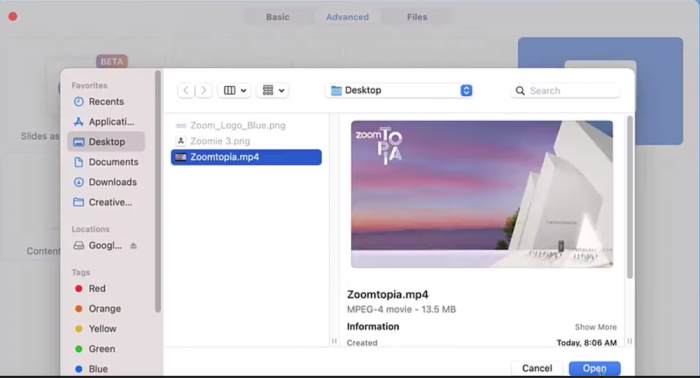Click the Downloads arrow icon
Image resolution: width=700 pixels, height=378 pixels.
pyautogui.click(x=79, y=182)
